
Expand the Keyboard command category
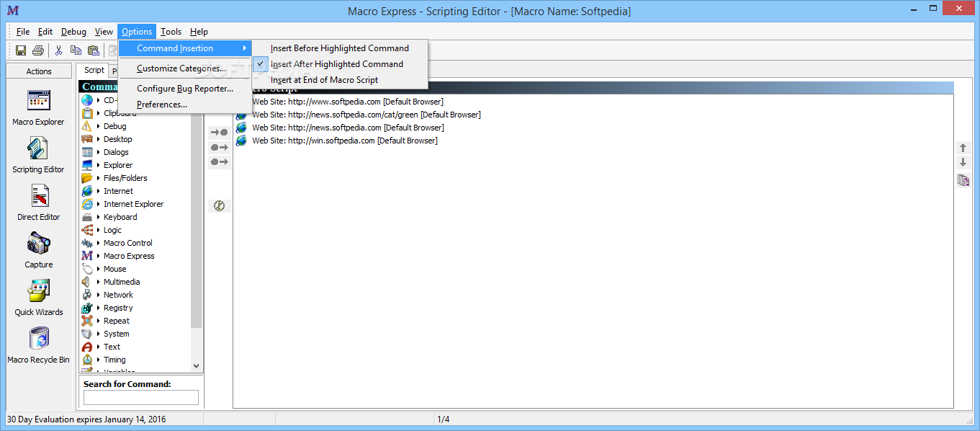[99, 217]
